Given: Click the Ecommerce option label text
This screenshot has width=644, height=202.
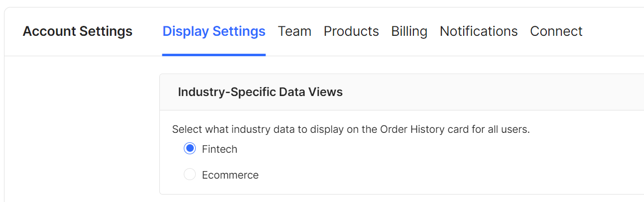Looking at the screenshot, I should (x=230, y=175).
